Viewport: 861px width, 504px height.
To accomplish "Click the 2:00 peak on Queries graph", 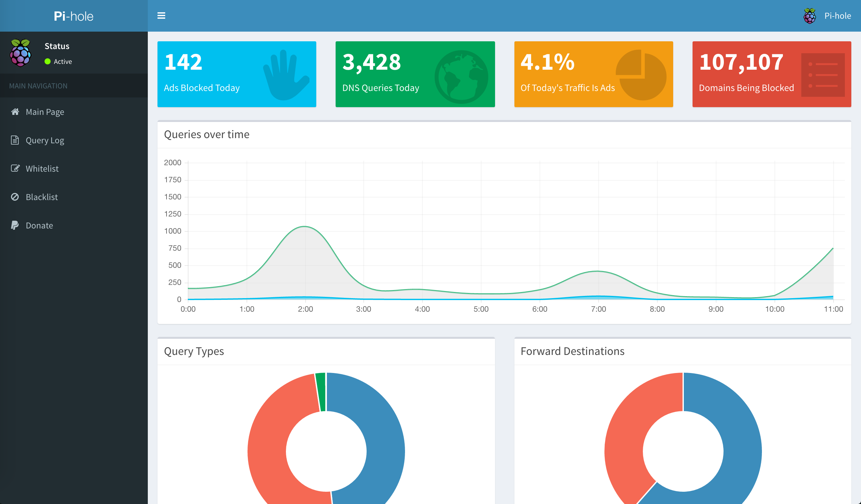I will 305,227.
